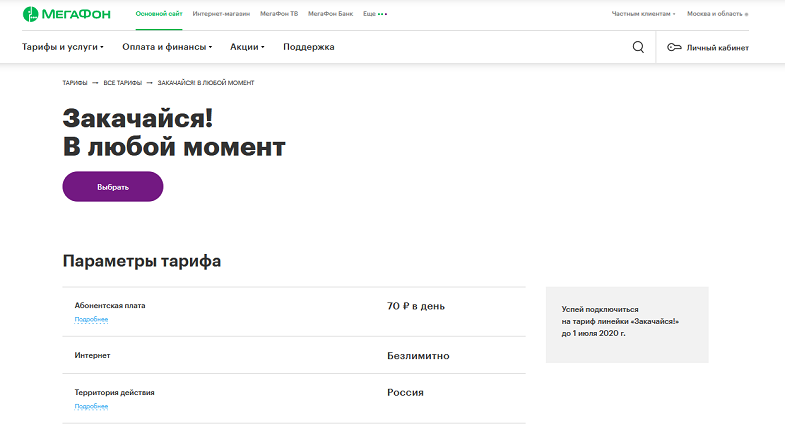Open the Поддержка menu item

[309, 47]
